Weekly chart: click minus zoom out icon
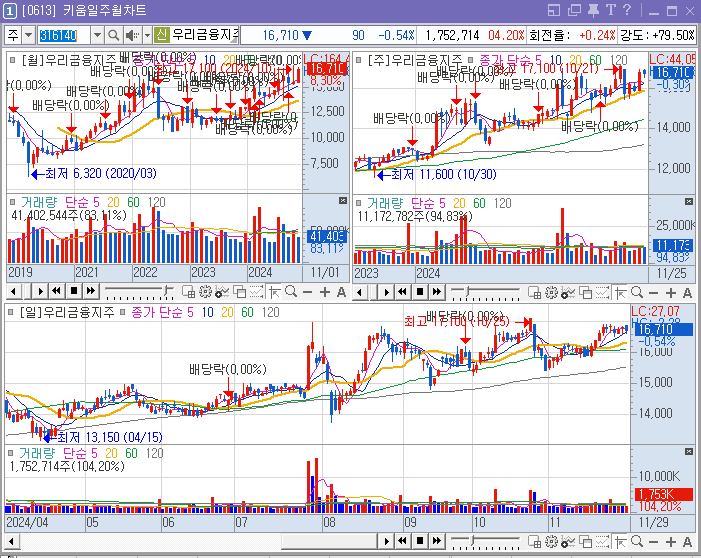The width and height of the screenshot is (701, 558). (x=653, y=293)
